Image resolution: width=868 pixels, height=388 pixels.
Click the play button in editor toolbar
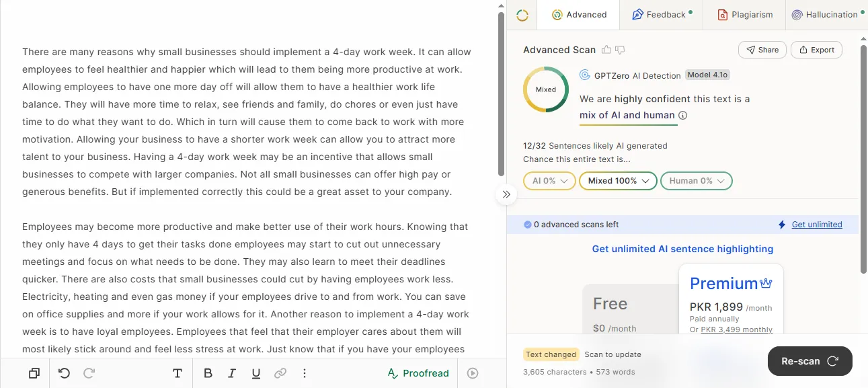point(473,373)
